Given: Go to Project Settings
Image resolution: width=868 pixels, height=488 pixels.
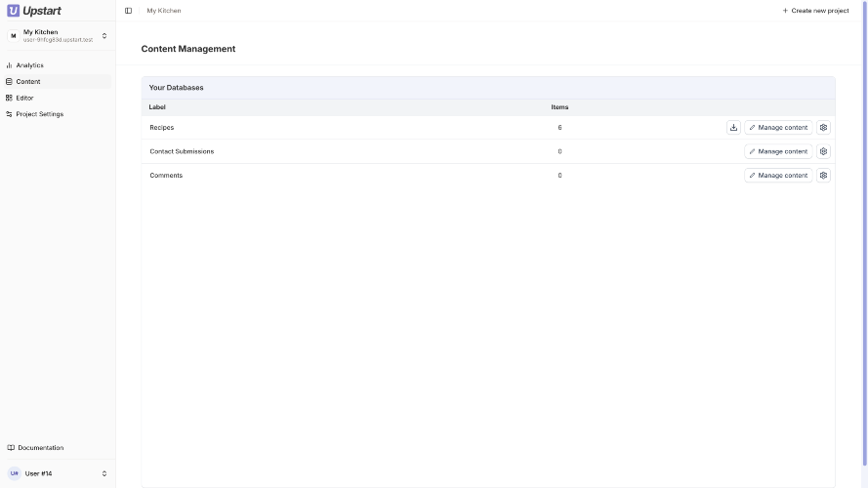Looking at the screenshot, I should coord(39,114).
